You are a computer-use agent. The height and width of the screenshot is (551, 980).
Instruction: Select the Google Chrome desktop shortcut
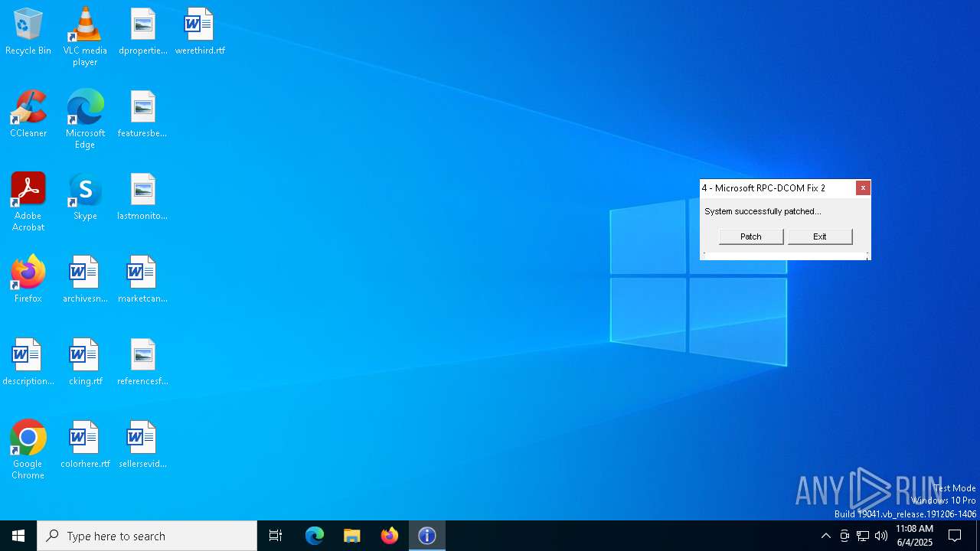[28, 450]
